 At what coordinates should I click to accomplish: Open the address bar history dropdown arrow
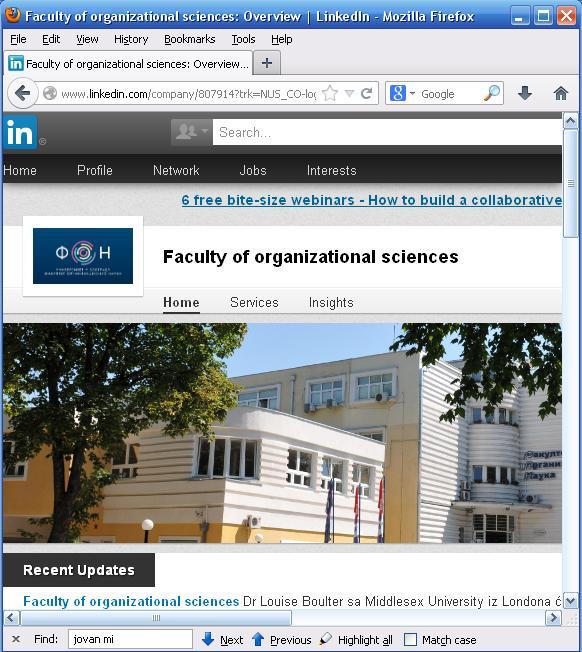click(x=350, y=93)
